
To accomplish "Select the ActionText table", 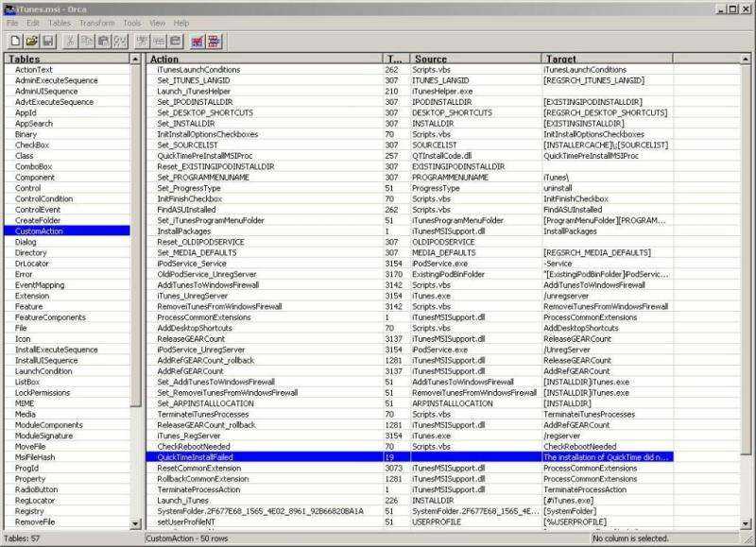I will click(x=34, y=70).
